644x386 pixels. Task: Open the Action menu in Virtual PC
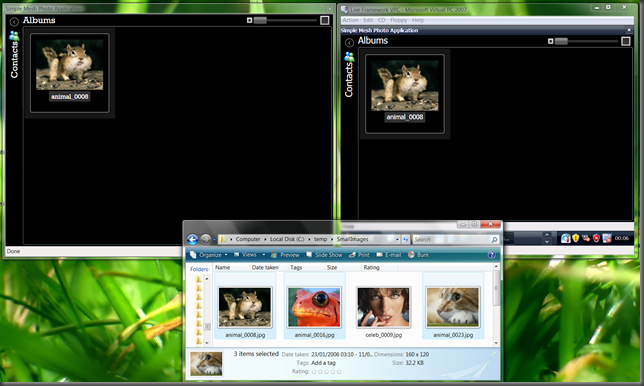[350, 20]
